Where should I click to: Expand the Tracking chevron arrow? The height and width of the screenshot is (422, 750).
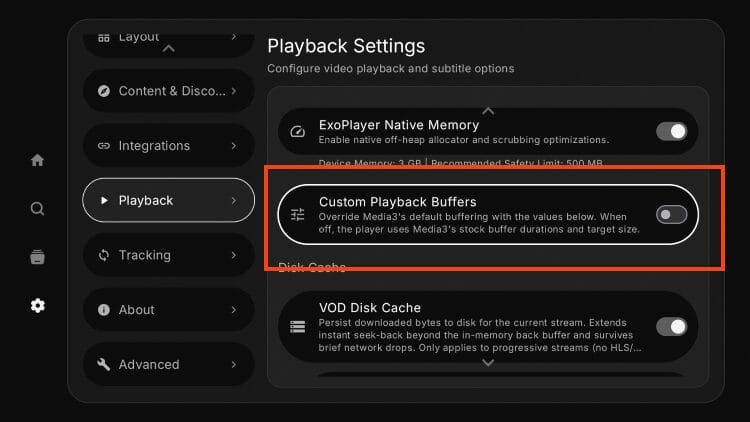(233, 255)
